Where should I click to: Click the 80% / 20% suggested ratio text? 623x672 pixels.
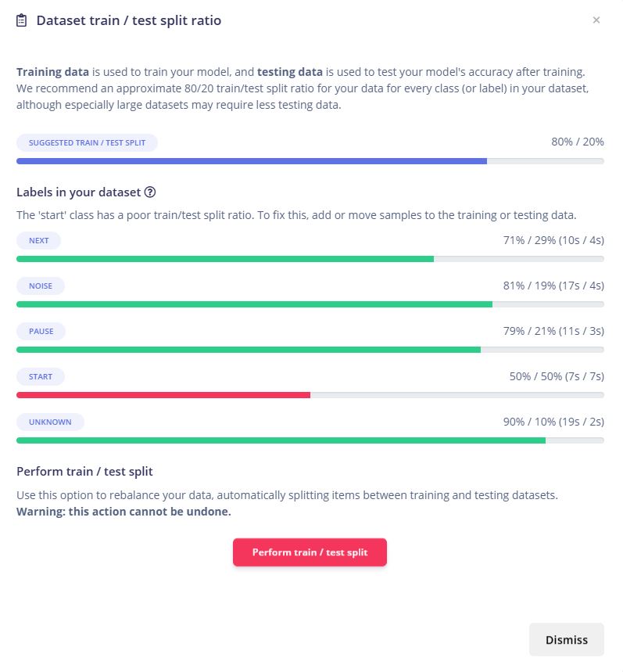coord(577,142)
